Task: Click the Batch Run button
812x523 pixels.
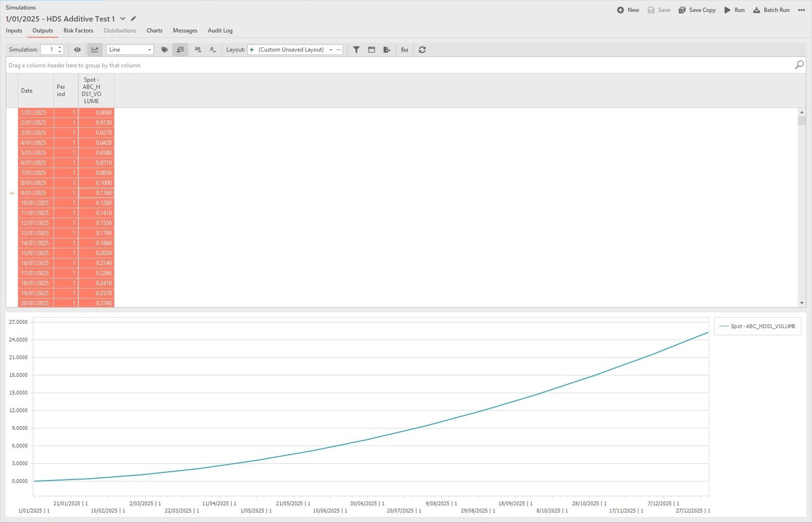Action: click(x=771, y=10)
